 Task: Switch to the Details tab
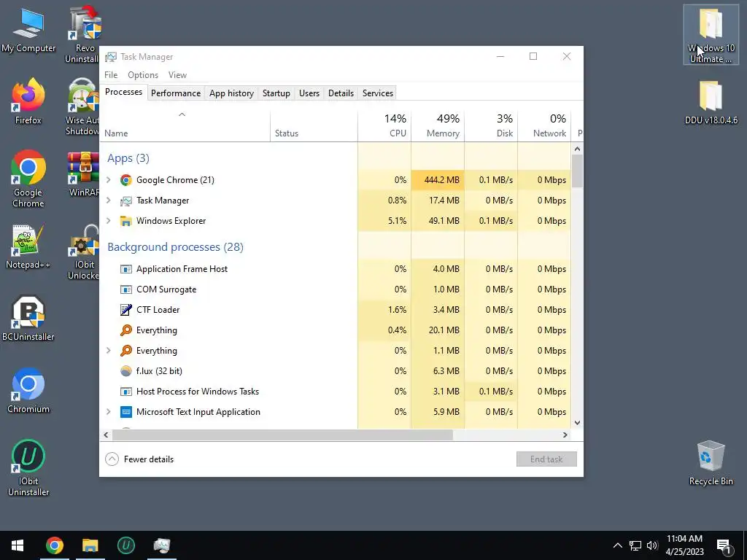click(x=341, y=93)
